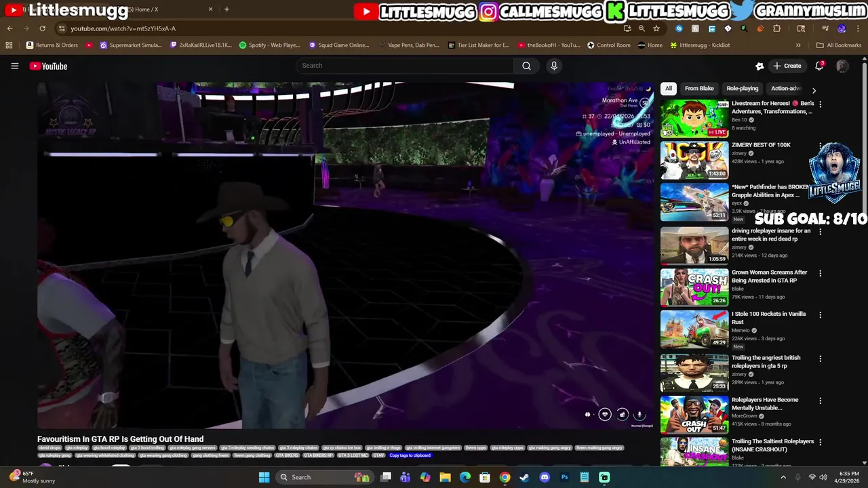Image resolution: width=868 pixels, height=488 pixels.
Task: Open Chrome three-dot menu
Action: click(858, 28)
